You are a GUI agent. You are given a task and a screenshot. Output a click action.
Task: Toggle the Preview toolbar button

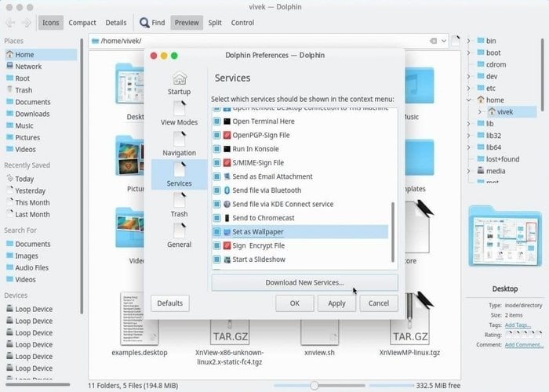[187, 23]
